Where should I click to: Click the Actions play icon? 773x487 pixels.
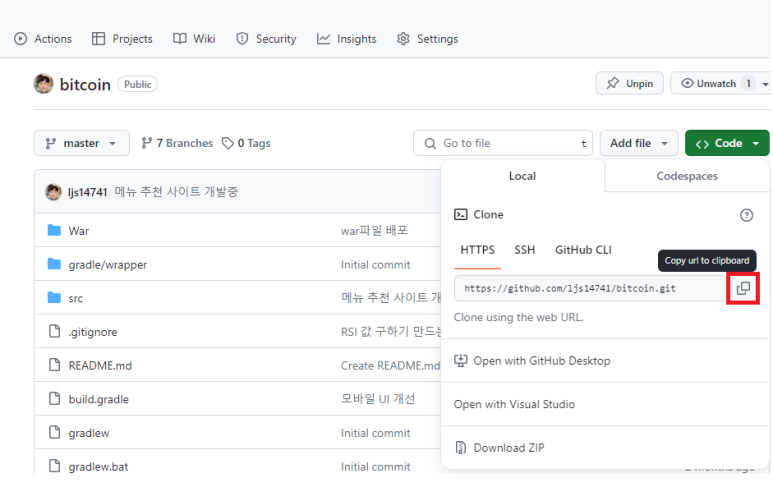pyautogui.click(x=20, y=38)
